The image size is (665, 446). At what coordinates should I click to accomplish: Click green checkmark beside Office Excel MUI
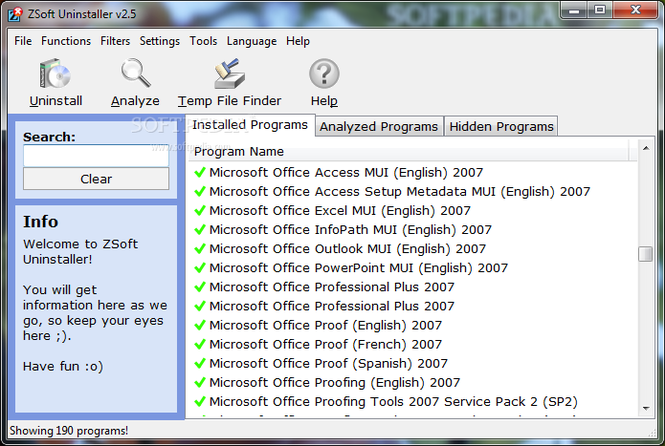[200, 211]
